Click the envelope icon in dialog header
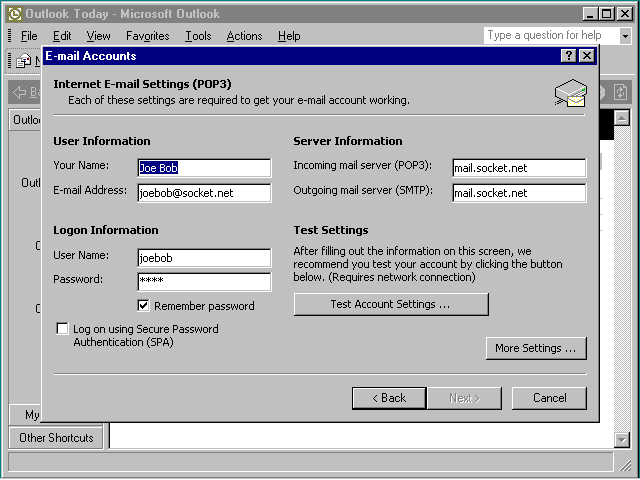The image size is (640, 480). coord(570,93)
